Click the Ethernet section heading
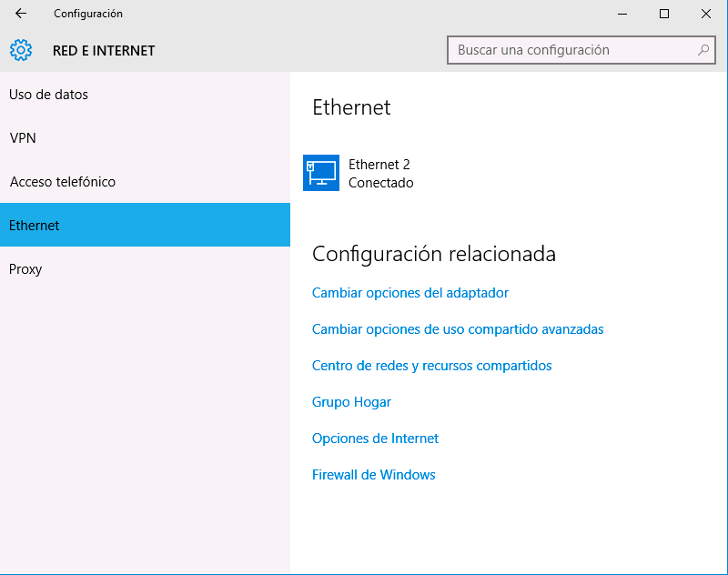The height and width of the screenshot is (575, 728). pyautogui.click(x=350, y=107)
